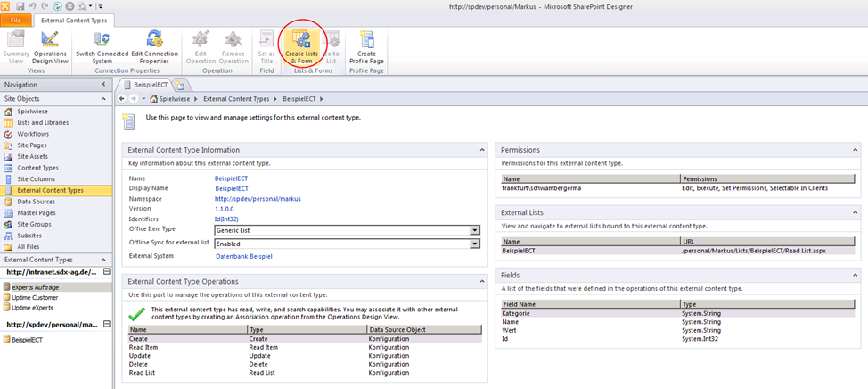
Task: Click the Operations Design View icon
Action: click(x=50, y=46)
